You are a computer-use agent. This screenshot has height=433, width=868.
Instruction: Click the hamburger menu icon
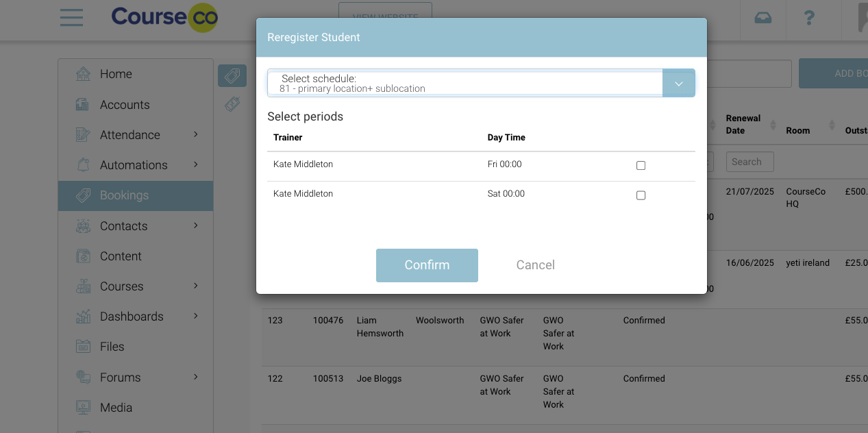click(71, 18)
